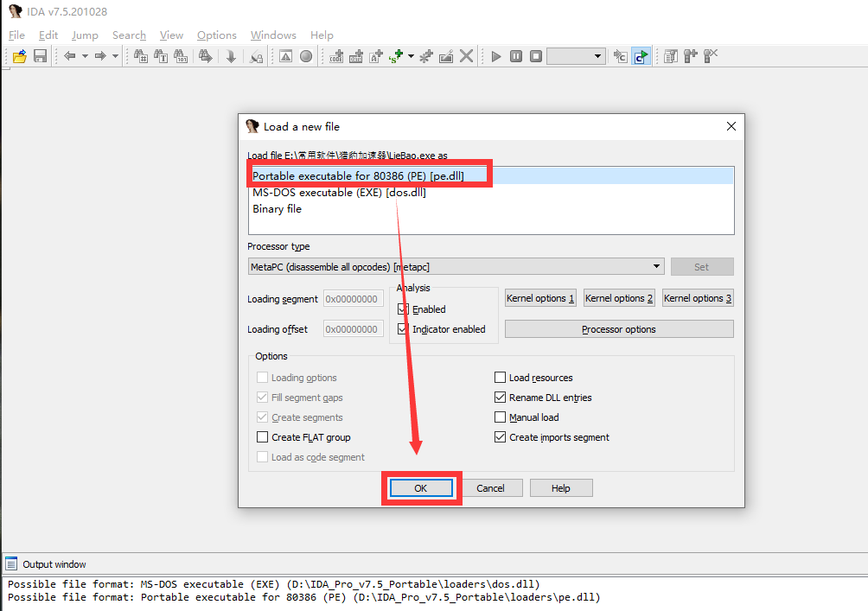This screenshot has height=611, width=868.
Task: Click the jump forward arrow icon
Action: click(x=100, y=56)
